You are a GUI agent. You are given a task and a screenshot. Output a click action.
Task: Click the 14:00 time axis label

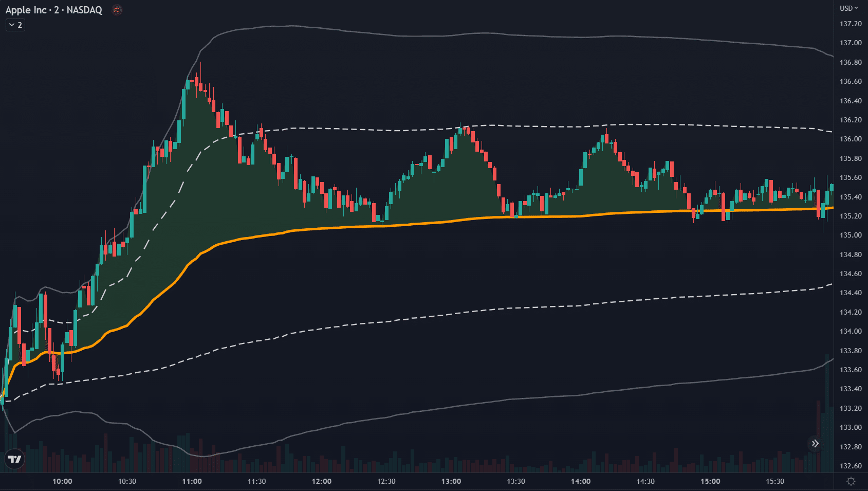[581, 481]
